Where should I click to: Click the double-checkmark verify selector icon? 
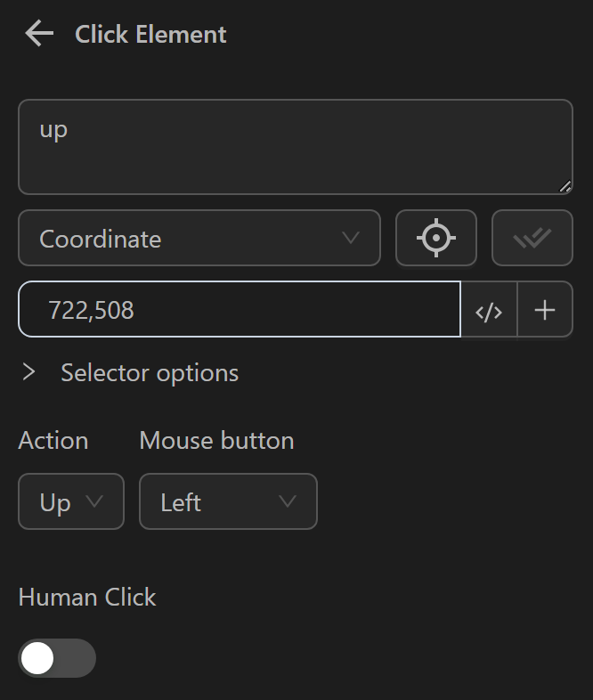[532, 238]
